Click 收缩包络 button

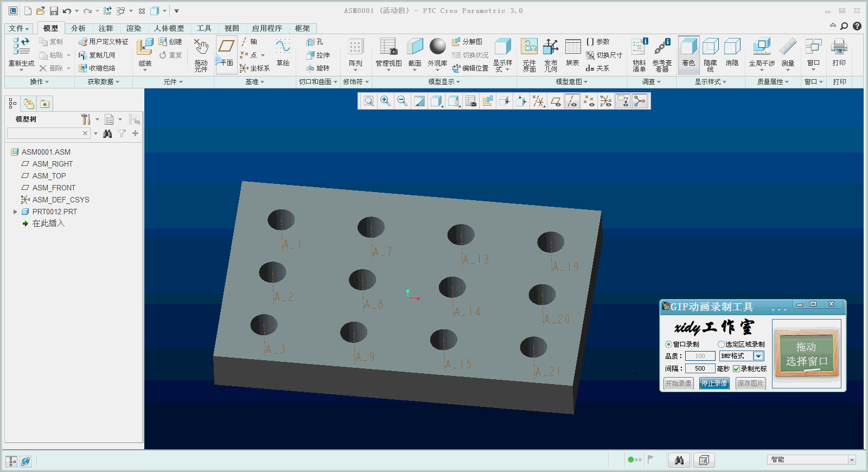pos(97,68)
